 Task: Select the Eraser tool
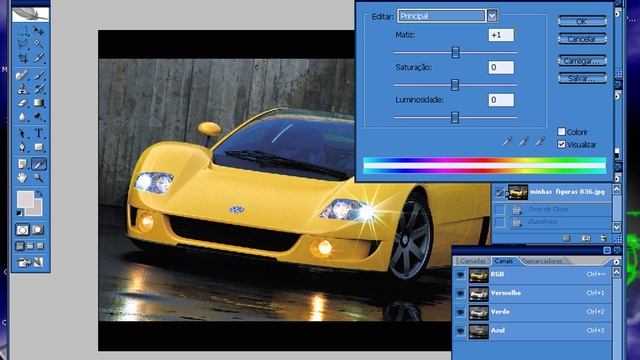point(22,103)
